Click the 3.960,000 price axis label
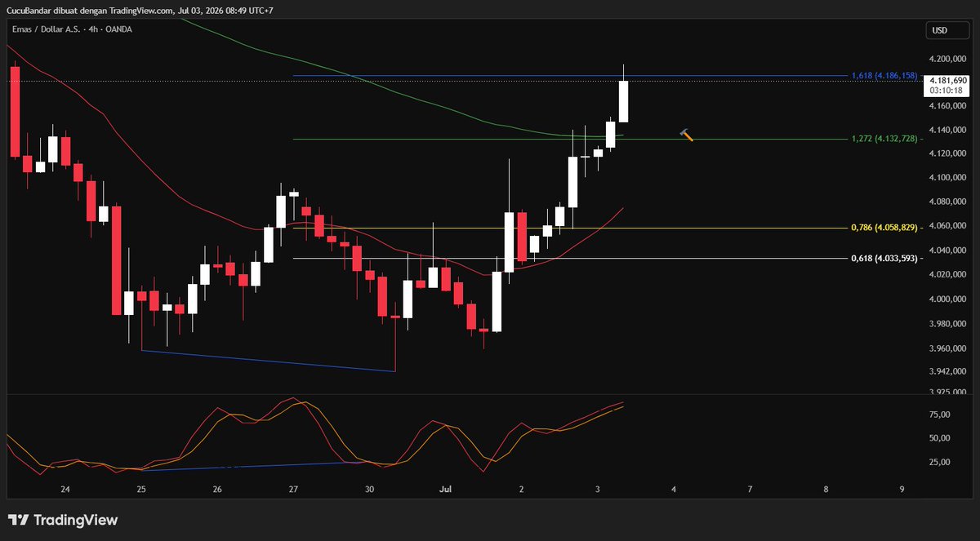The height and width of the screenshot is (541, 980). click(x=947, y=349)
